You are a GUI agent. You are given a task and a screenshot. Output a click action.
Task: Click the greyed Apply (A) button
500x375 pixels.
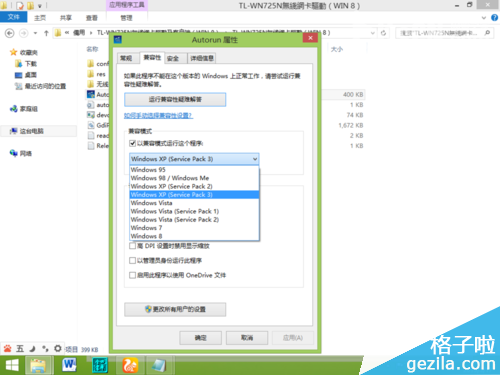coord(293,338)
